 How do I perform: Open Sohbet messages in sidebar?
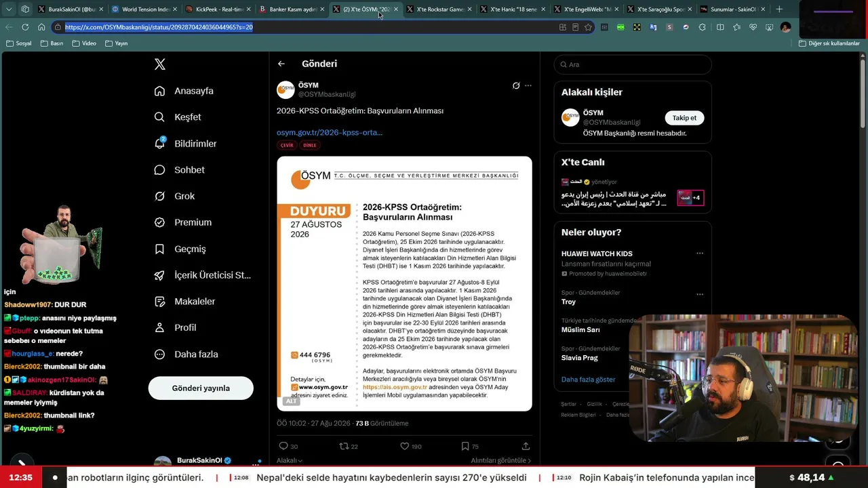(x=180, y=170)
